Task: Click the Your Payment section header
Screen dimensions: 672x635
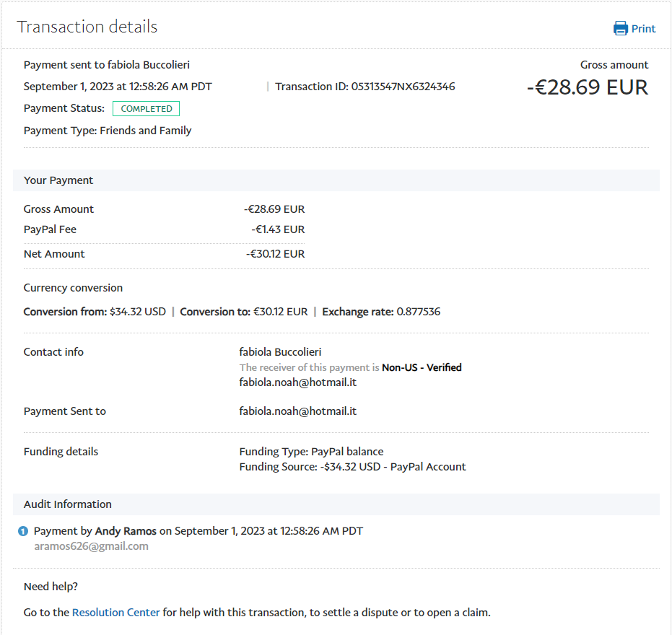Action: 58,180
